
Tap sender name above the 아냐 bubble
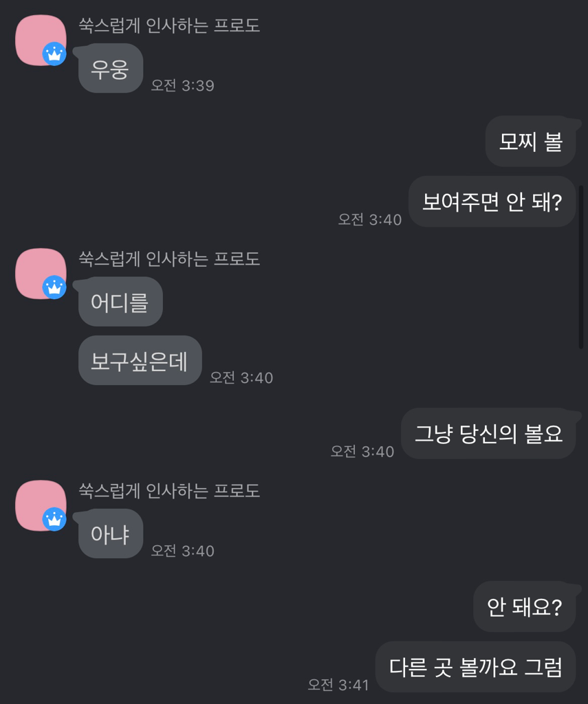(x=169, y=490)
